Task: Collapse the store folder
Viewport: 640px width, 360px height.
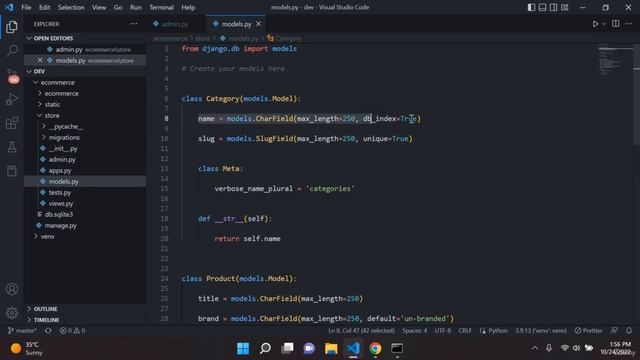Action: point(85,116)
